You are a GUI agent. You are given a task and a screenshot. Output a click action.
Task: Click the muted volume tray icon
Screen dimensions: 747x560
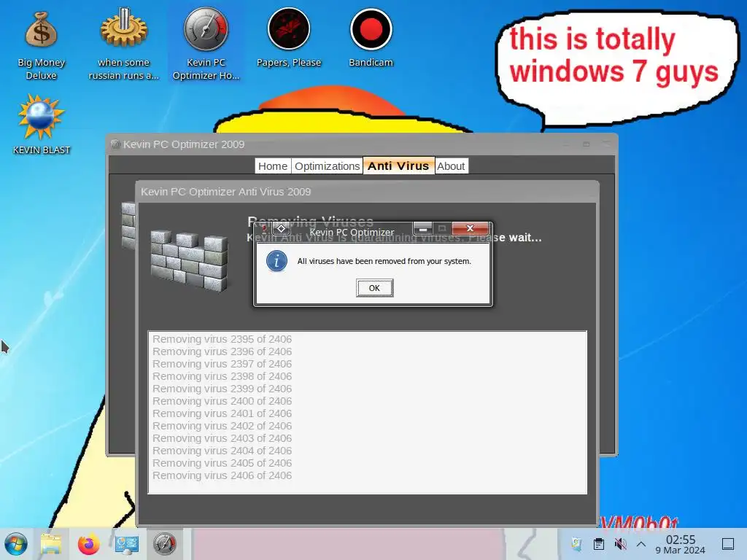point(620,544)
